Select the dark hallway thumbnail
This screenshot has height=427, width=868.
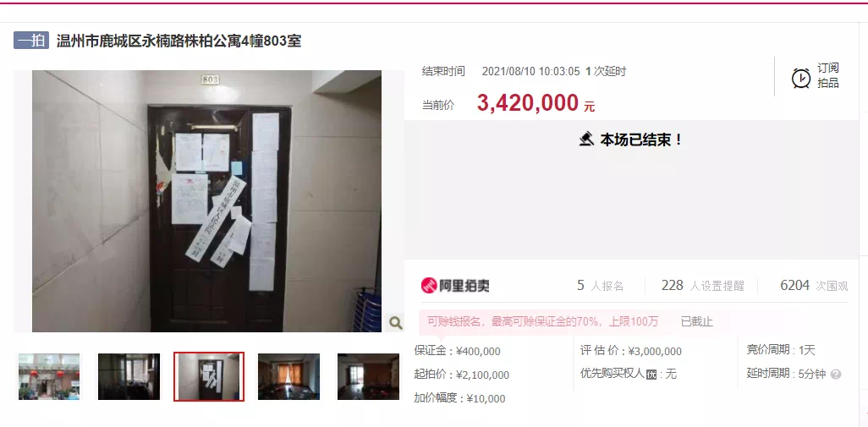coord(129,376)
